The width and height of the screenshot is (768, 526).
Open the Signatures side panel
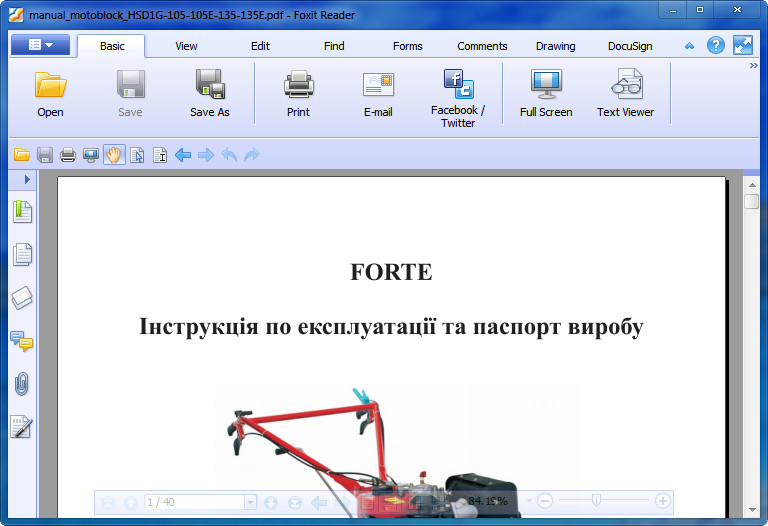click(x=22, y=427)
